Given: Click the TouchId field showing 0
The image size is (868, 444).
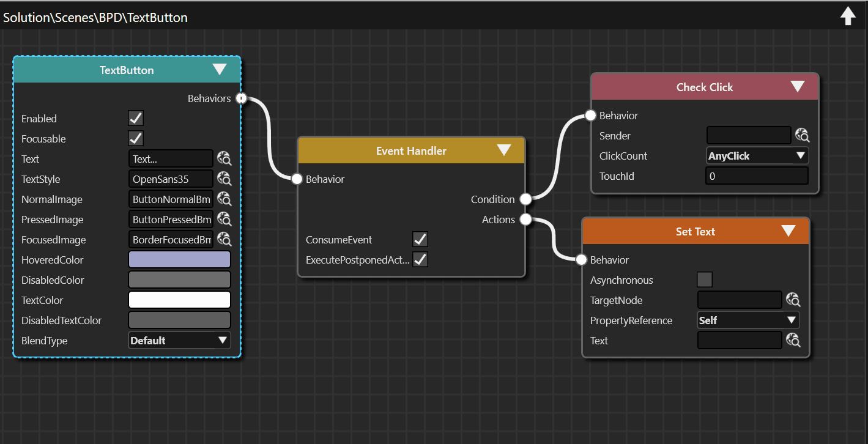Looking at the screenshot, I should [x=757, y=176].
